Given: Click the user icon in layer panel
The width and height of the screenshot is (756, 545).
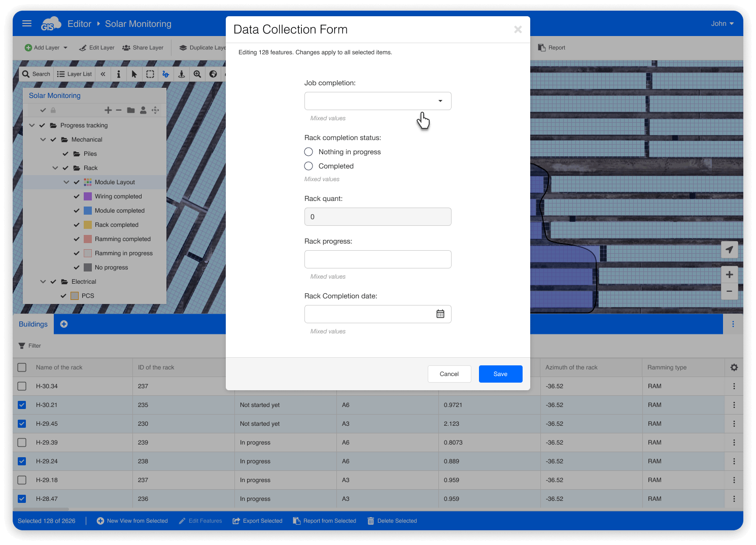Looking at the screenshot, I should (x=143, y=110).
